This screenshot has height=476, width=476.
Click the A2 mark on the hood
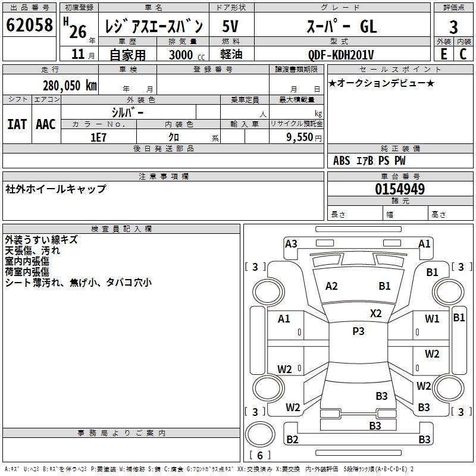point(331,286)
